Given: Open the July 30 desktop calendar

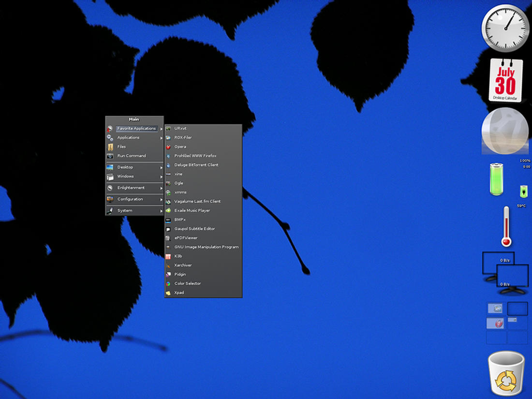Looking at the screenshot, I should pyautogui.click(x=505, y=80).
